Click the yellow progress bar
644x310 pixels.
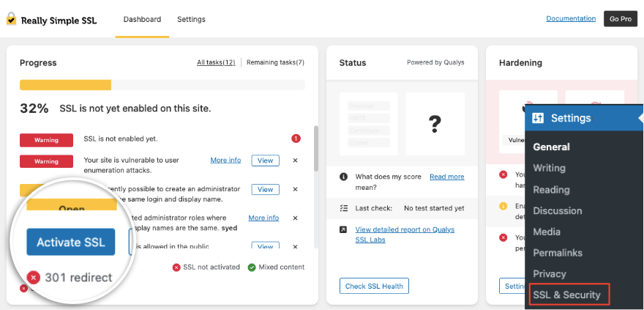point(66,85)
